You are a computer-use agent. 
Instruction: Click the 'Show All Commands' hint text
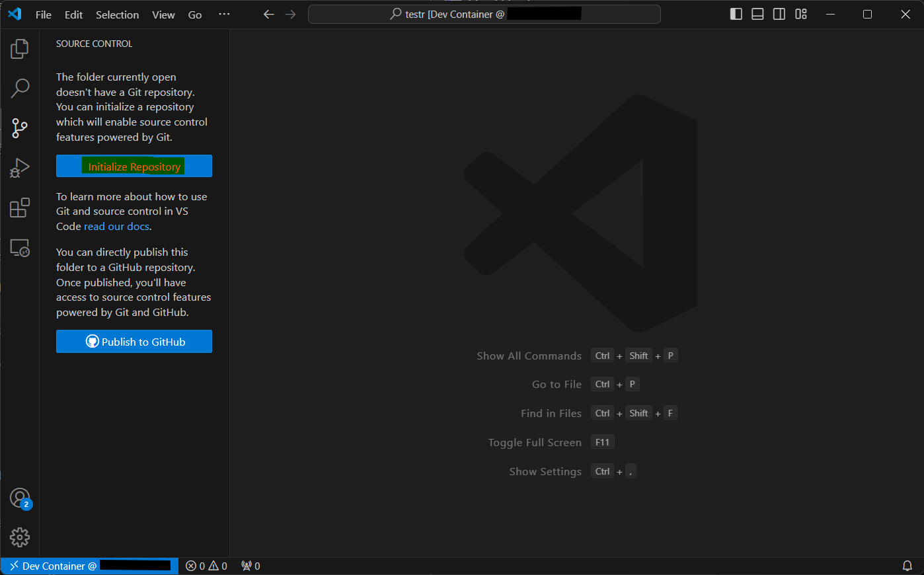click(529, 356)
